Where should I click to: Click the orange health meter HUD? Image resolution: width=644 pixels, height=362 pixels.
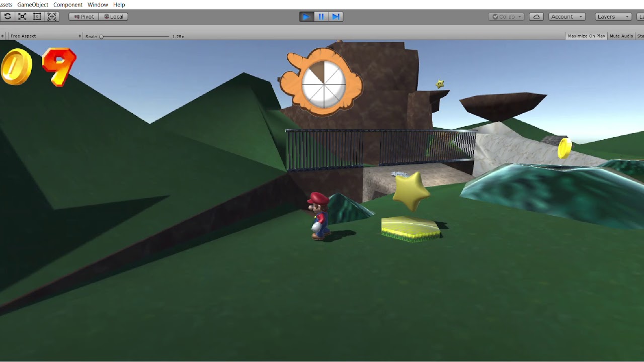tap(321, 82)
